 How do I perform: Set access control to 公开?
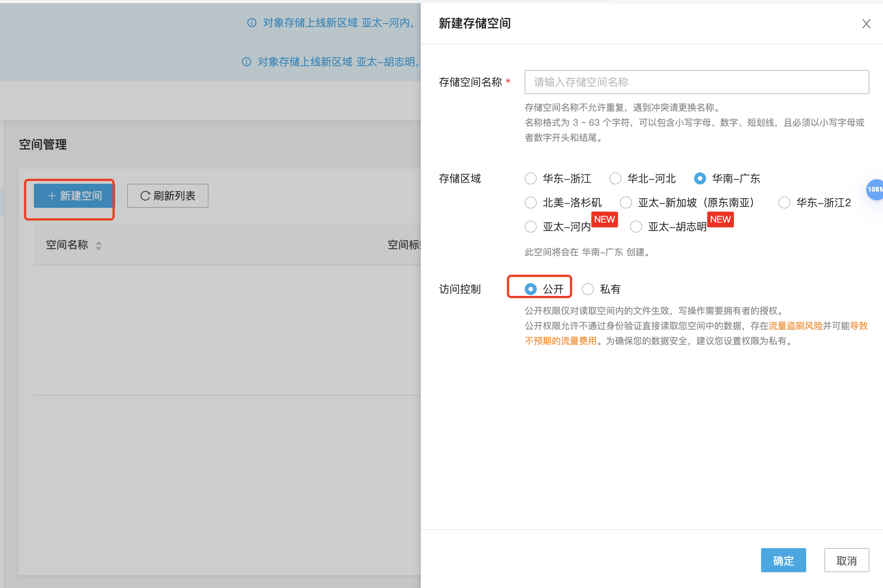tap(531, 289)
